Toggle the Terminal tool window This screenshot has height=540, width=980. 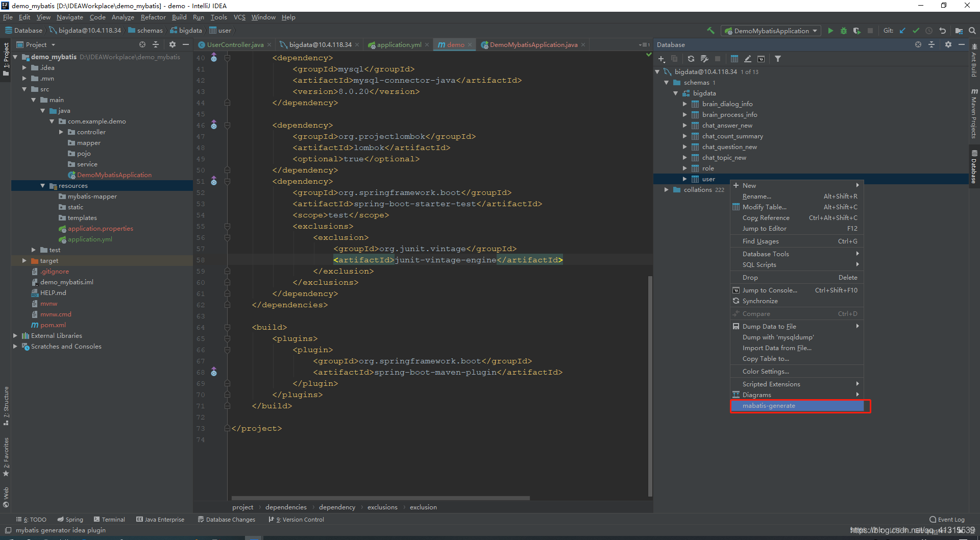click(109, 520)
